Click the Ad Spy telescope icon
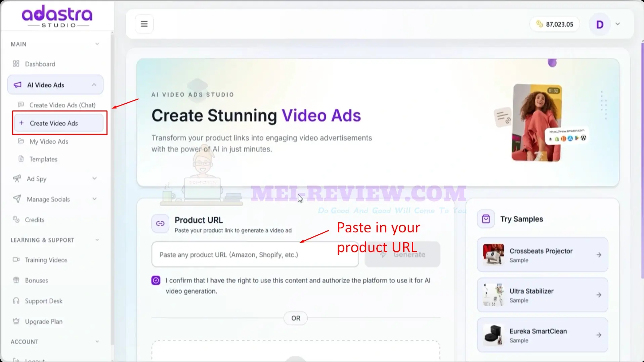 (17, 178)
